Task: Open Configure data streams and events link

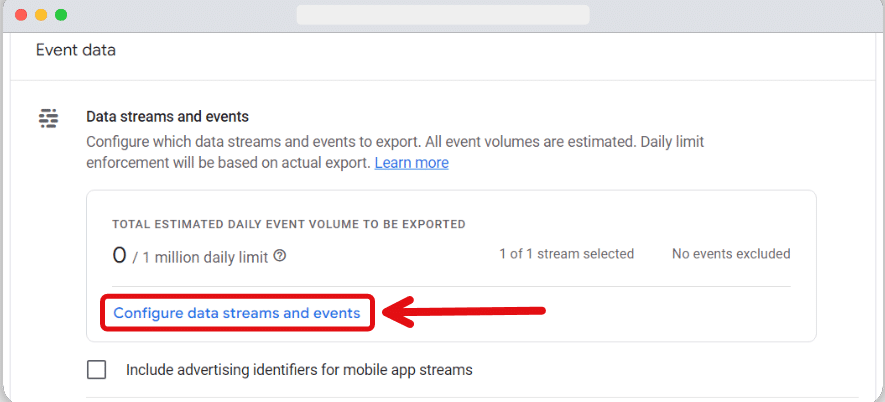Action: [237, 313]
